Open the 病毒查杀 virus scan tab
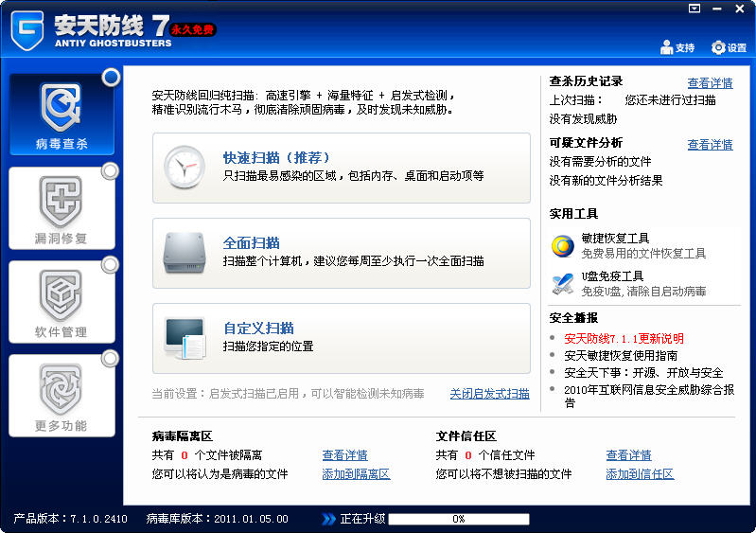The height and width of the screenshot is (533, 756). (x=62, y=115)
